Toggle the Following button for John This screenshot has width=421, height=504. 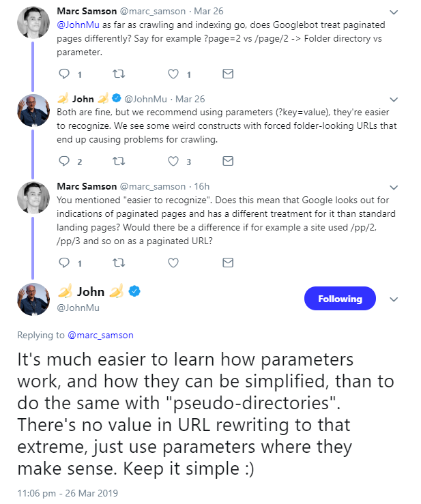tap(339, 299)
